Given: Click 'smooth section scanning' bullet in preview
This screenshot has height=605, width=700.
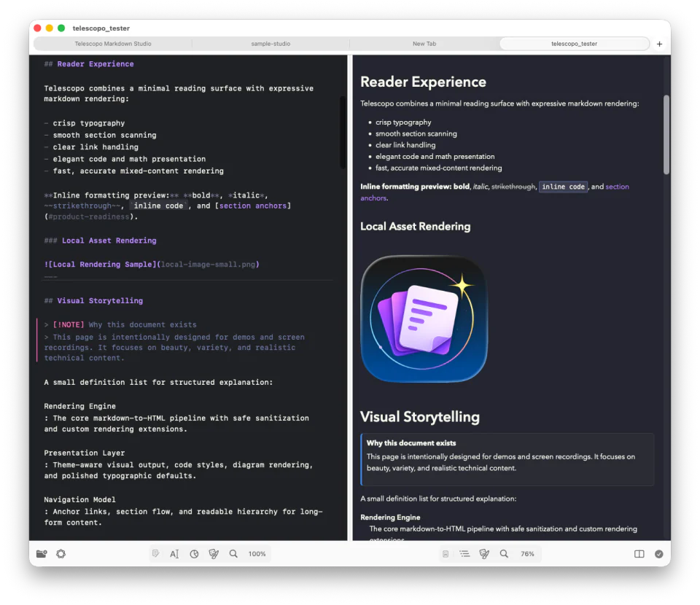Looking at the screenshot, I should point(416,133).
